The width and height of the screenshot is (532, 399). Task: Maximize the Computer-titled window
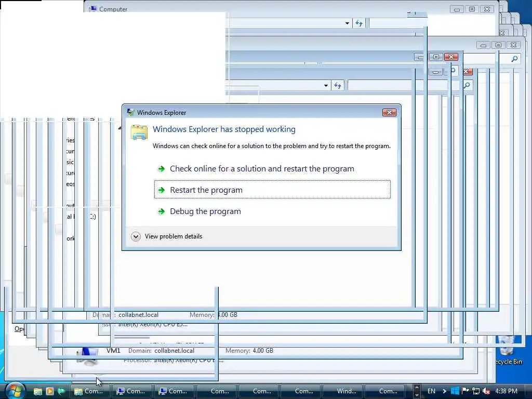pyautogui.click(x=472, y=9)
